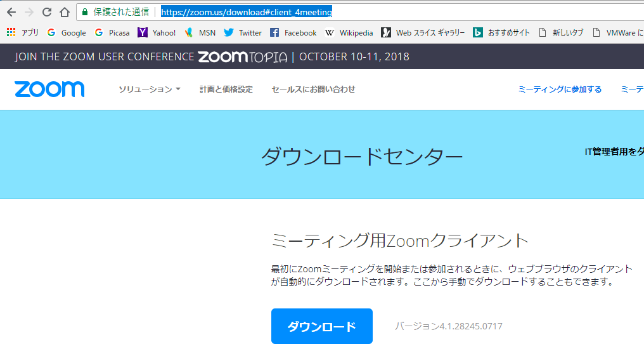Click the IT管理者用 link in banner
644x363 pixels.
tap(614, 152)
